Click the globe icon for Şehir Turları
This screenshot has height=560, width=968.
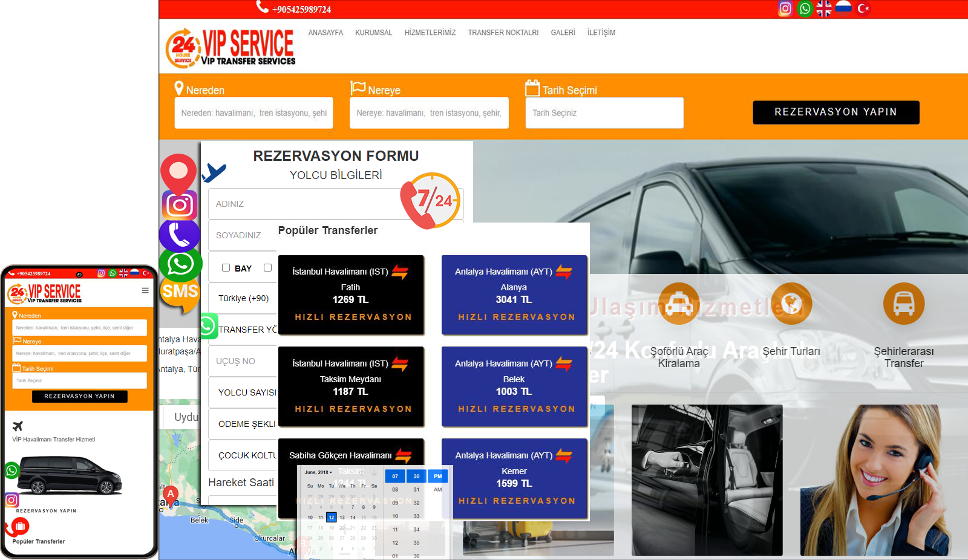pyautogui.click(x=791, y=304)
